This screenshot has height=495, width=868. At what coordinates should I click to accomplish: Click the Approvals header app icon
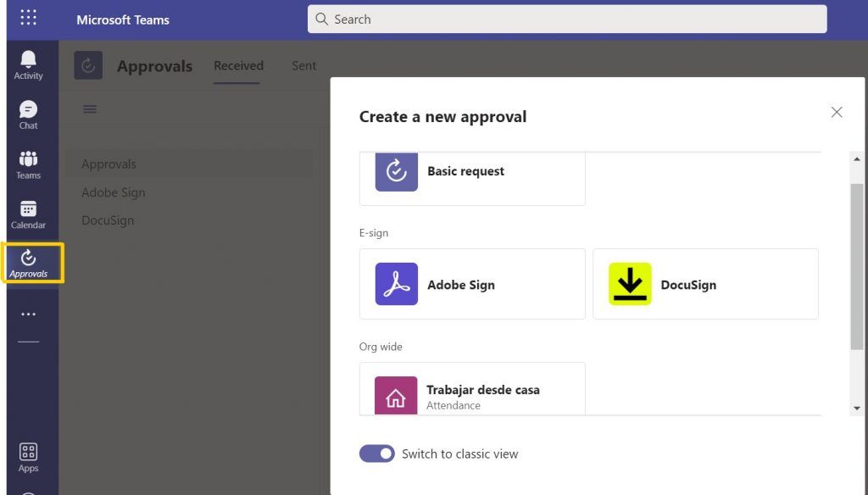click(x=88, y=65)
